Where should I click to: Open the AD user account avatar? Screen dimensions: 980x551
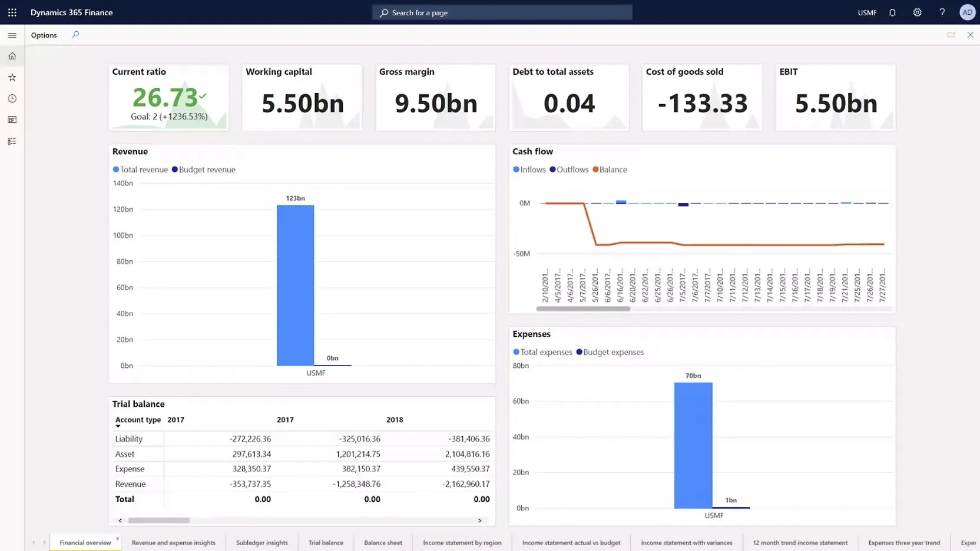pos(967,12)
